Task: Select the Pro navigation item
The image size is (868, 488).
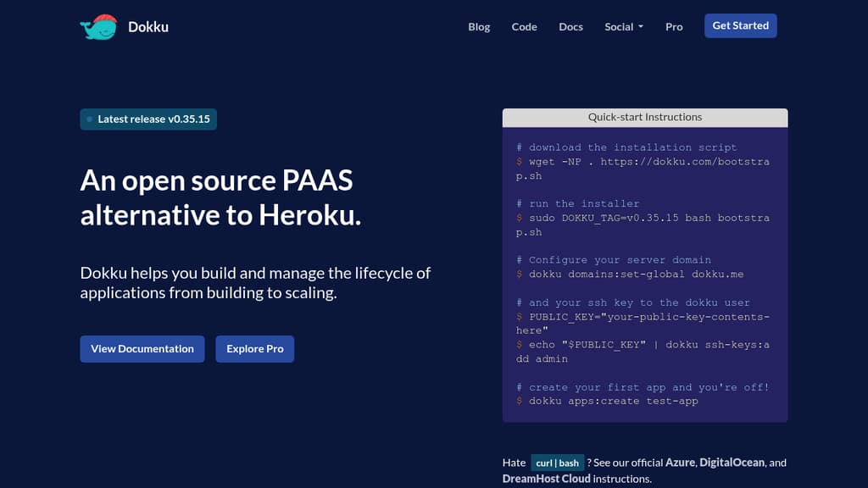Action: coord(674,27)
